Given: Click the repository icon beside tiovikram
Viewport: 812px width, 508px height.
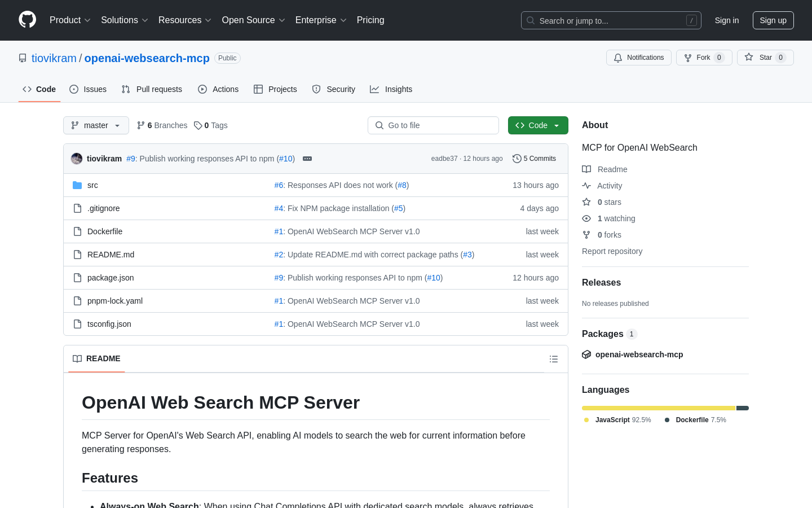Looking at the screenshot, I should (x=23, y=58).
